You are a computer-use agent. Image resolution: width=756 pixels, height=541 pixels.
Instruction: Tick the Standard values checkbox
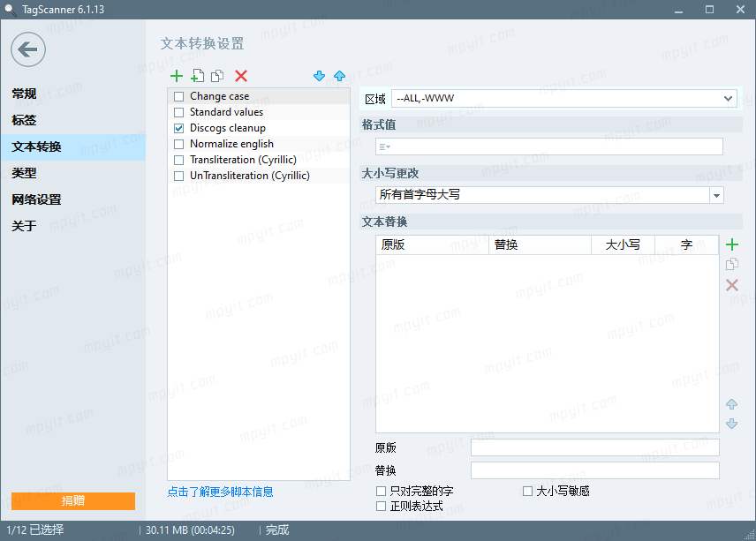pos(179,112)
